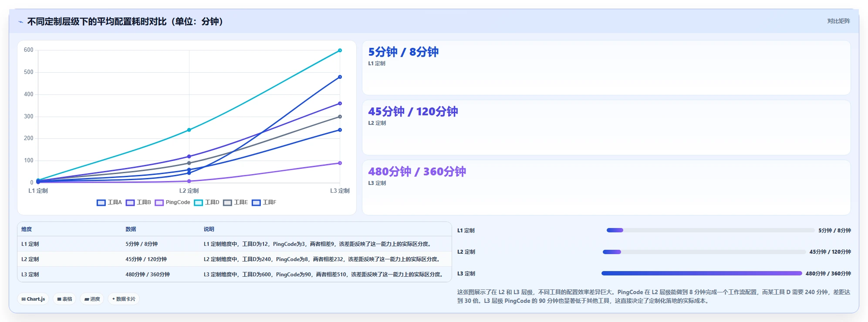The height and width of the screenshot is (322, 868).
Task: Click the 说明 column header
Action: click(x=209, y=229)
